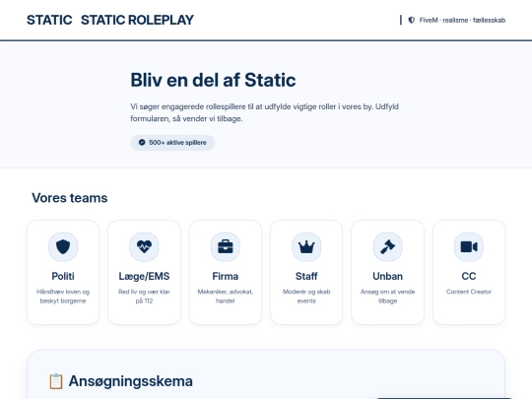Click the Mekaniker, advokat, handel description
The height and width of the screenshot is (399, 532).
coord(226,297)
